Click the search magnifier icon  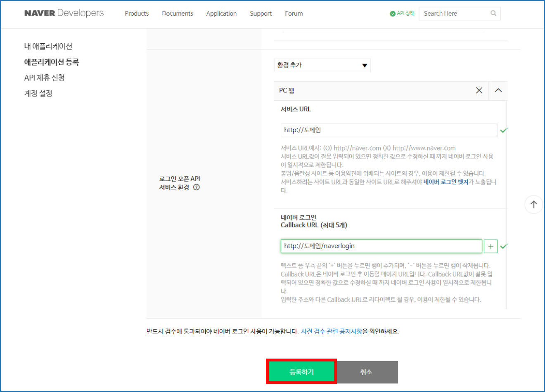click(493, 13)
